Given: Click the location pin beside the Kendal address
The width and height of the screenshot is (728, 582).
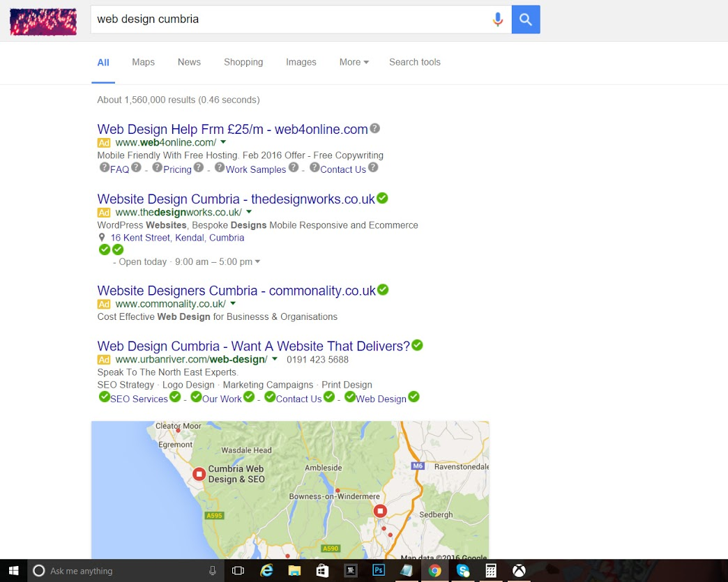Looking at the screenshot, I should pyautogui.click(x=102, y=237).
